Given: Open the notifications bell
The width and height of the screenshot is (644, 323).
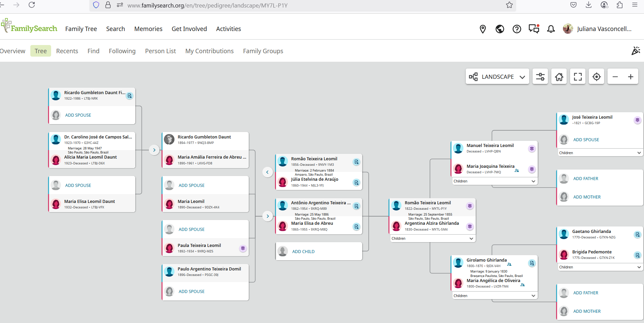Looking at the screenshot, I should 551,29.
